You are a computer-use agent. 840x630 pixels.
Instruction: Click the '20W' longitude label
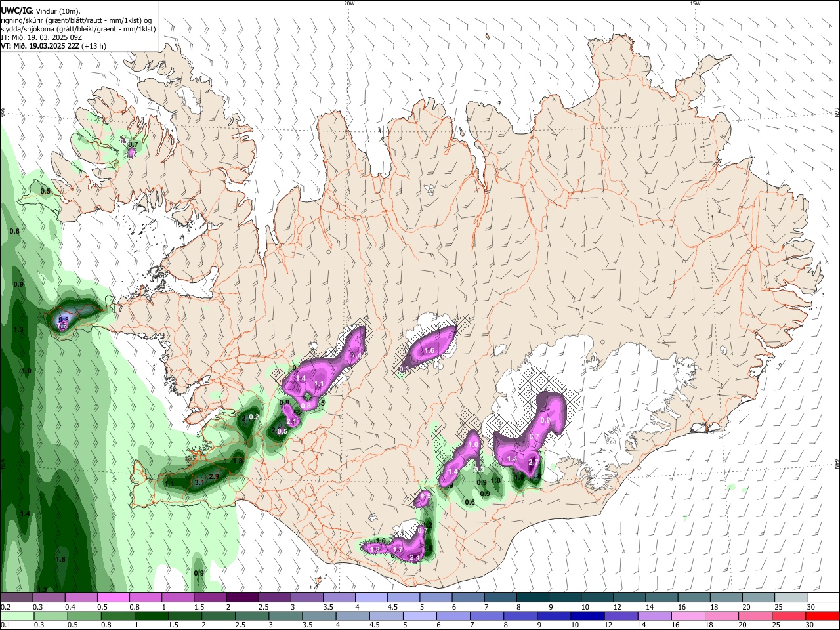pos(349,3)
